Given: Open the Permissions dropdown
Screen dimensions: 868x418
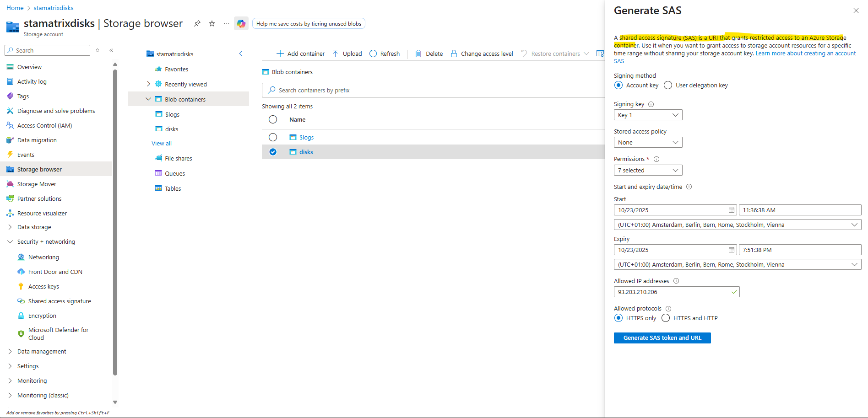Looking at the screenshot, I should [x=648, y=171].
